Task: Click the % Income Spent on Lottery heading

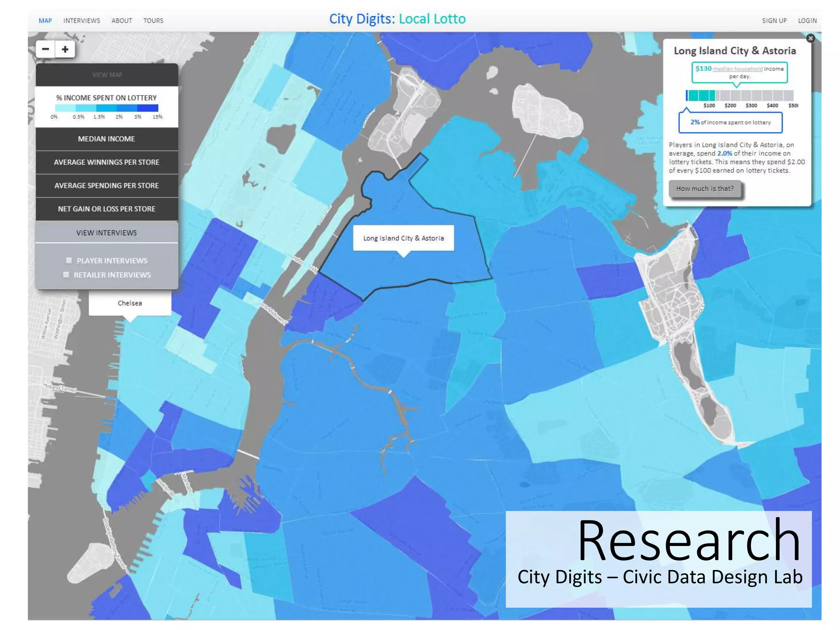Action: coord(107,98)
